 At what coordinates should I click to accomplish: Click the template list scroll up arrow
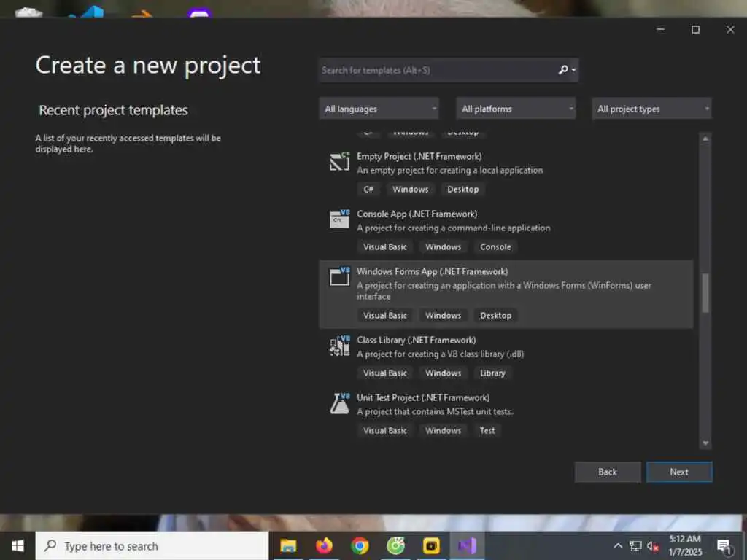pos(705,139)
